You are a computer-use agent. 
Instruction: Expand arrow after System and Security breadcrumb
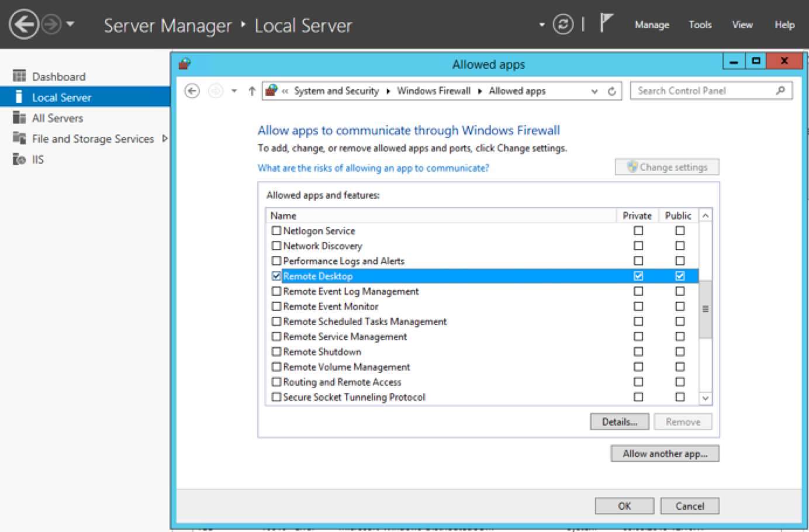click(388, 91)
